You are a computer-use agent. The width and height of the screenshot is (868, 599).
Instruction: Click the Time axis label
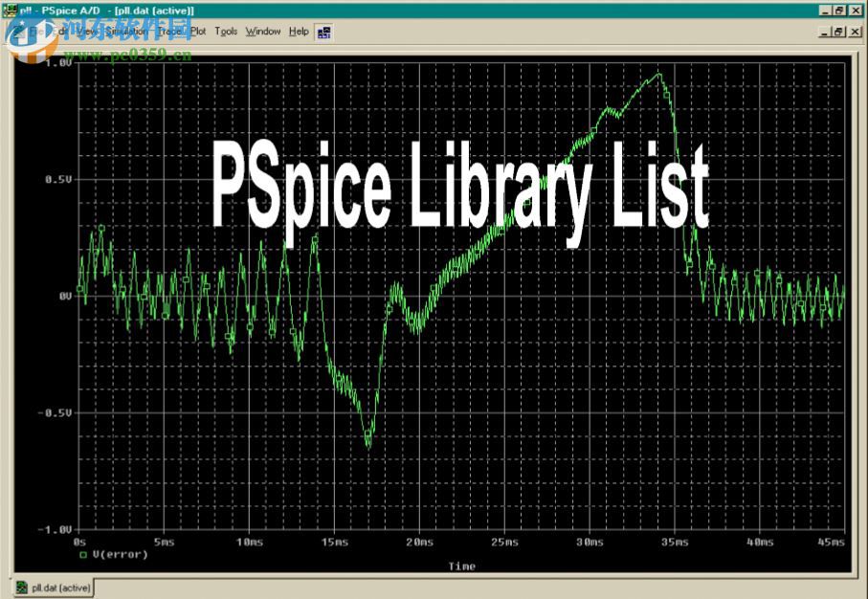(x=461, y=566)
